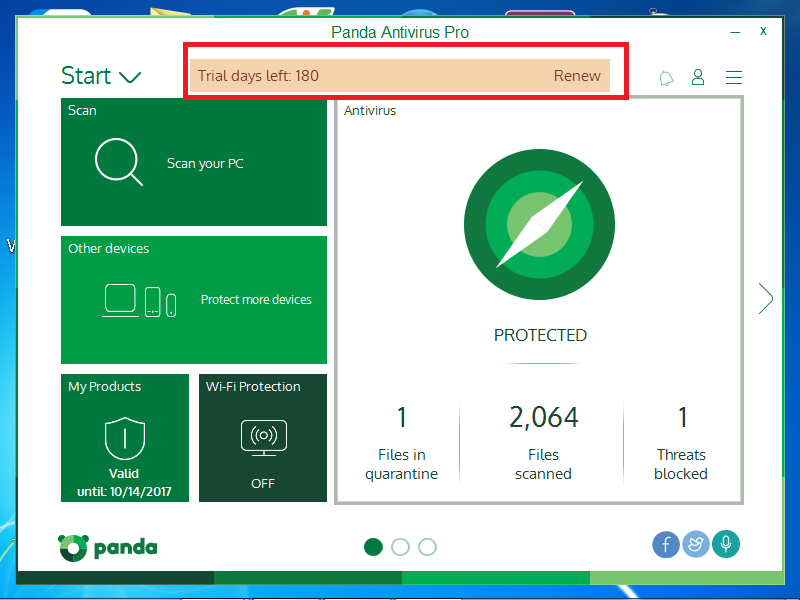The height and width of the screenshot is (600, 800).
Task: Click the Wi-Fi monitor icon
Action: [x=264, y=438]
